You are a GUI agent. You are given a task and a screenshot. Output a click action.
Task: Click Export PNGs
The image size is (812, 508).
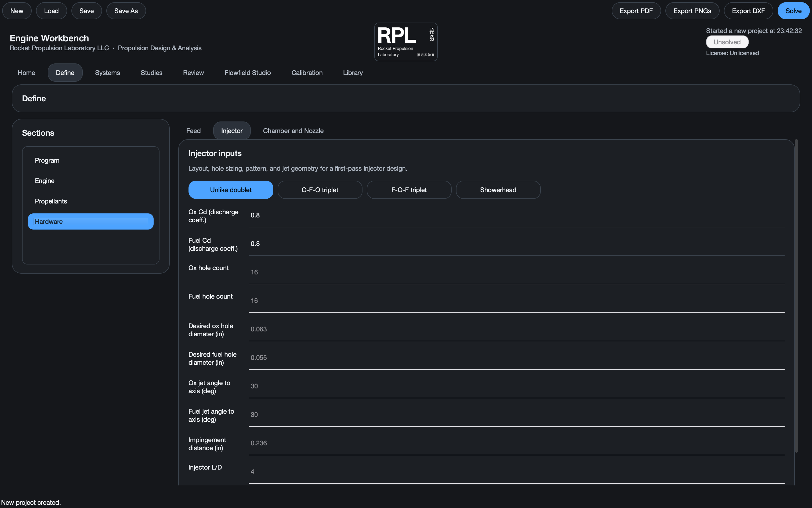tap(692, 11)
